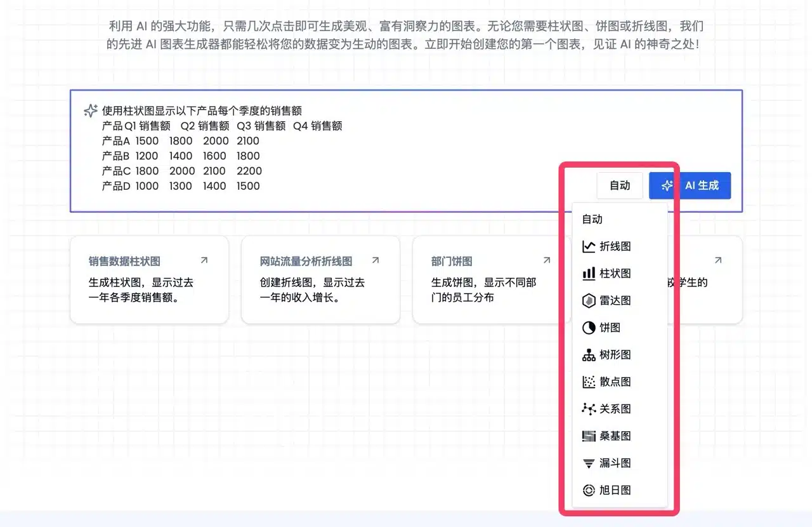The height and width of the screenshot is (527, 812).
Task: Click the line chart icon in the dropdown
Action: [588, 246]
